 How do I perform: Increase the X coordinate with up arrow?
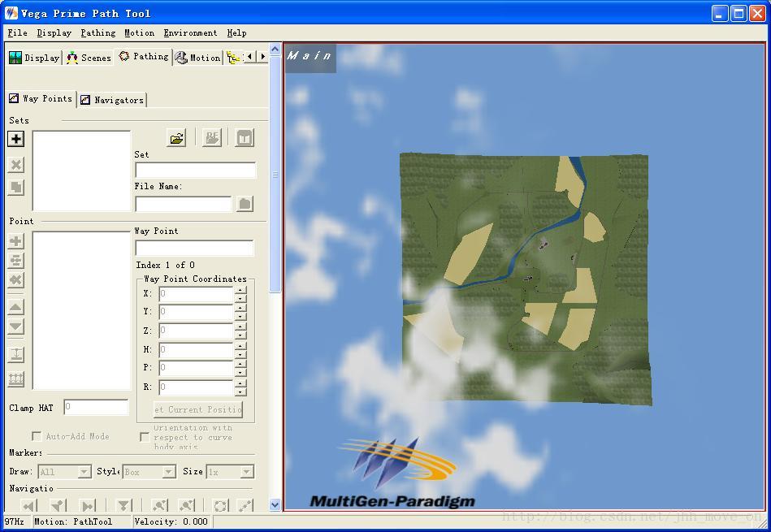pos(240,291)
